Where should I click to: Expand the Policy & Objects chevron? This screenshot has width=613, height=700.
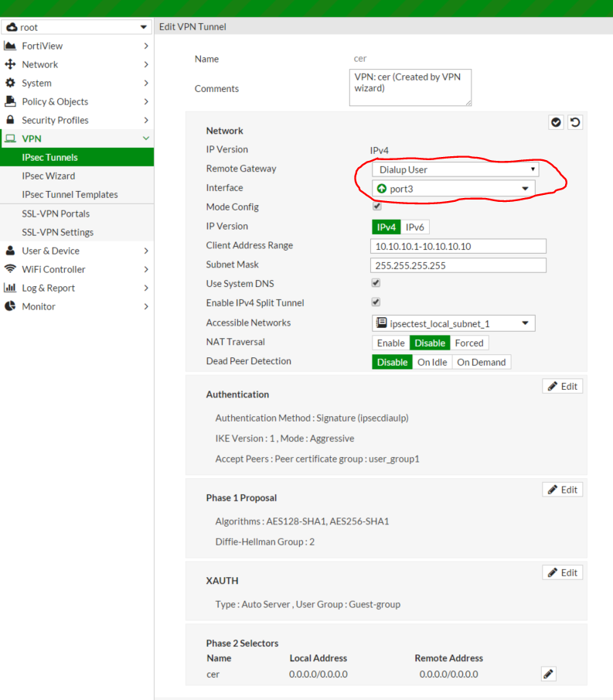pos(146,101)
